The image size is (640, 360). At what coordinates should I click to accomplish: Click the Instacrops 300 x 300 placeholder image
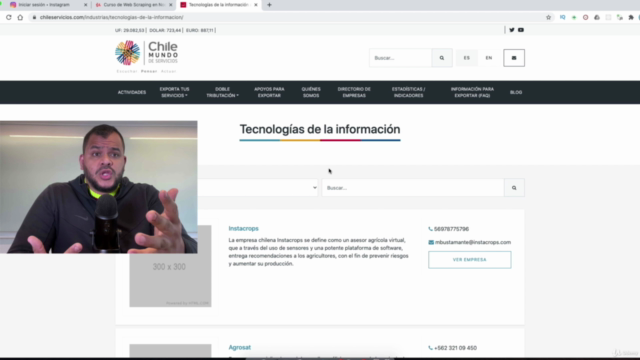170,266
